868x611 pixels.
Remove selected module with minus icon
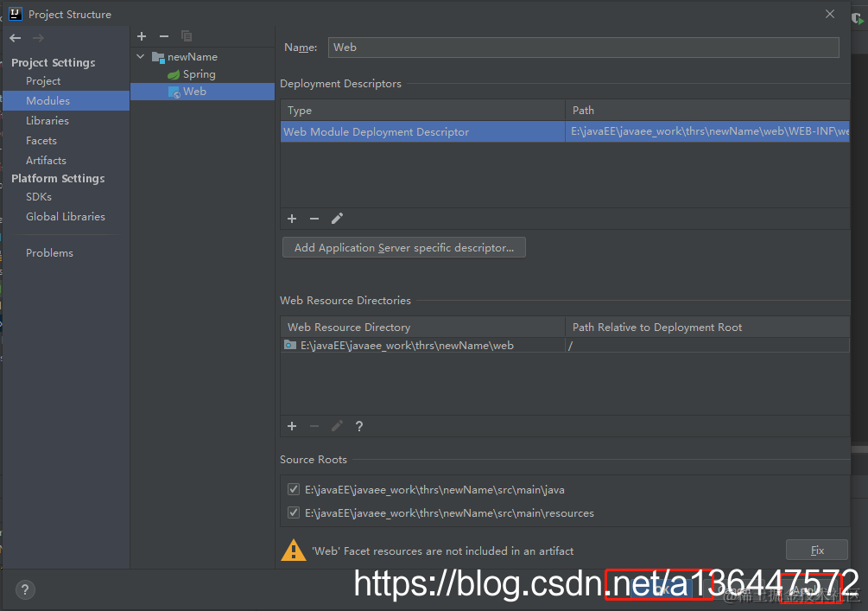[x=164, y=36]
